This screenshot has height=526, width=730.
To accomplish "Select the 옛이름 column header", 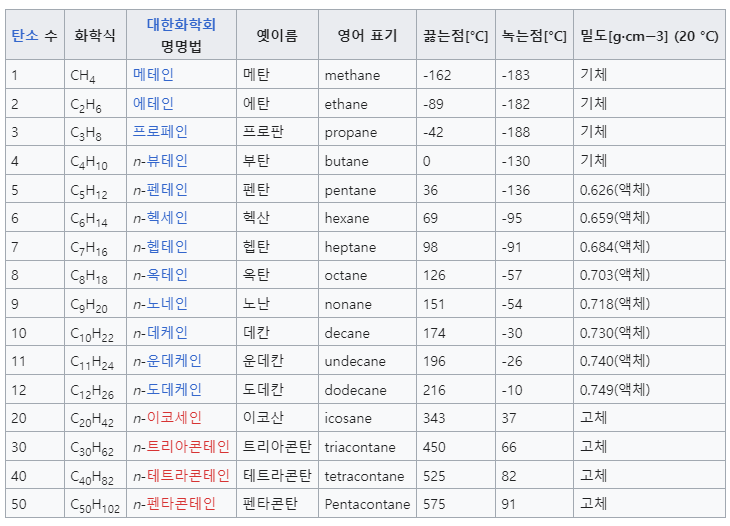I will coord(277,35).
